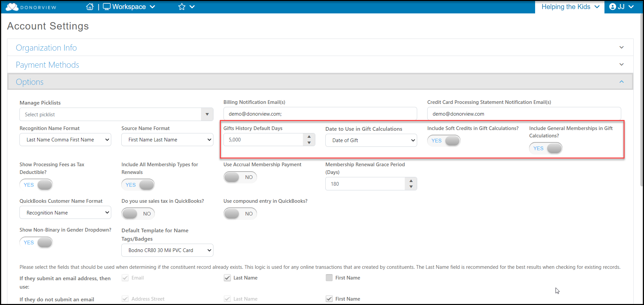This screenshot has height=305, width=644.
Task: Toggle Last Name checkbox in email row
Action: tap(227, 278)
